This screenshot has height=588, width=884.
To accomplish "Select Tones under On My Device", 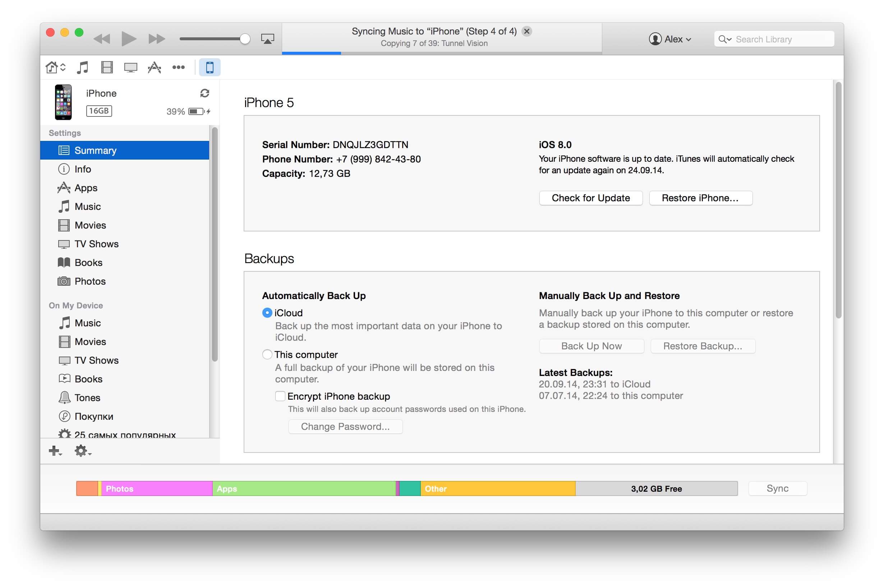I will point(124,398).
